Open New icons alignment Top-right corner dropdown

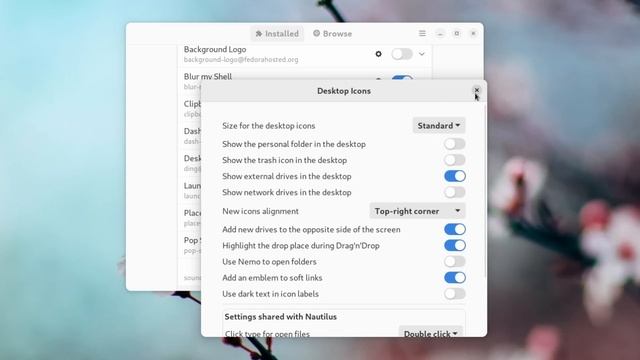pos(417,211)
